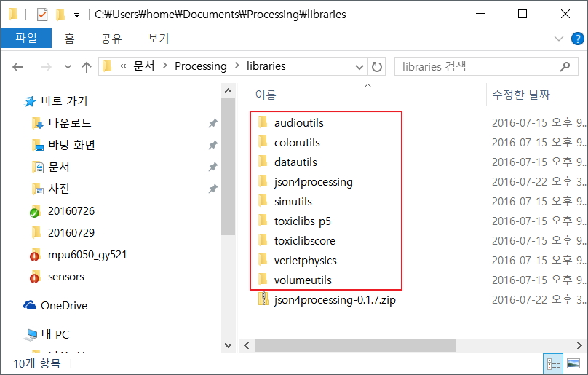Image resolution: width=588 pixels, height=375 pixels.
Task: Open sensors in the navigation pane
Action: click(65, 277)
